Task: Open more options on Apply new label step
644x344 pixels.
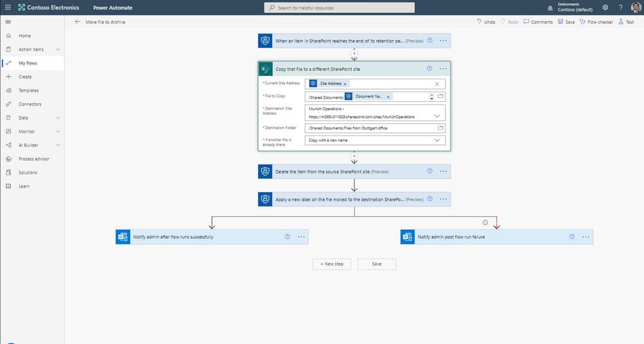Action: [x=444, y=199]
